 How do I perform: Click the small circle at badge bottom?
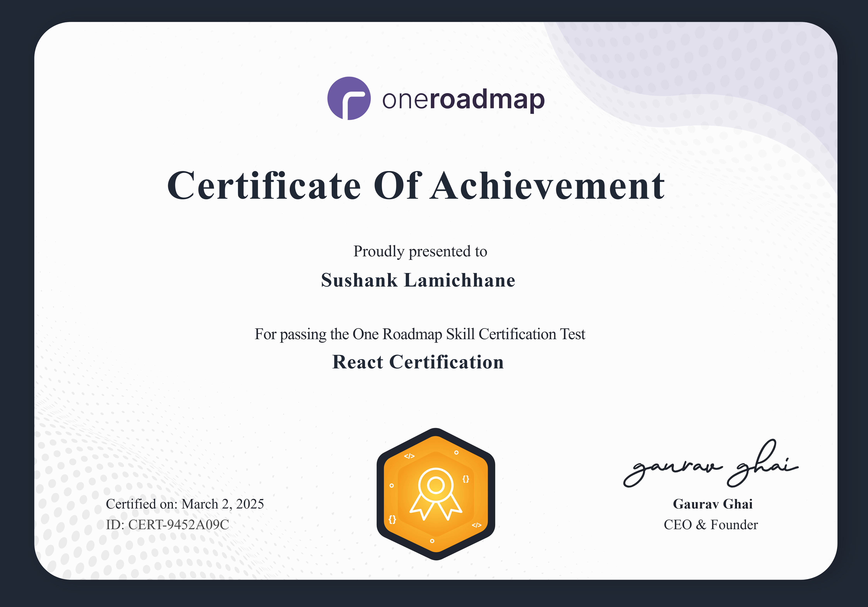pos(432,541)
